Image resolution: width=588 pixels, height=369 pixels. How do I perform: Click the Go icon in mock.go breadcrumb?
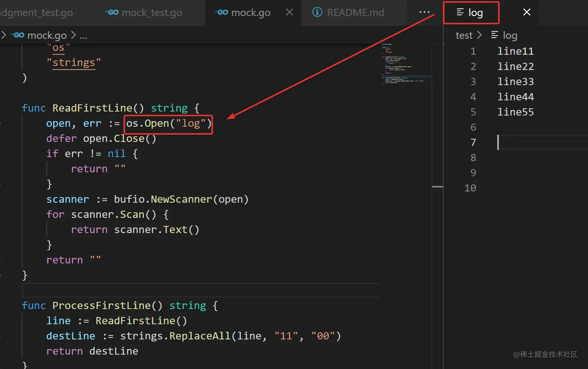[18, 35]
